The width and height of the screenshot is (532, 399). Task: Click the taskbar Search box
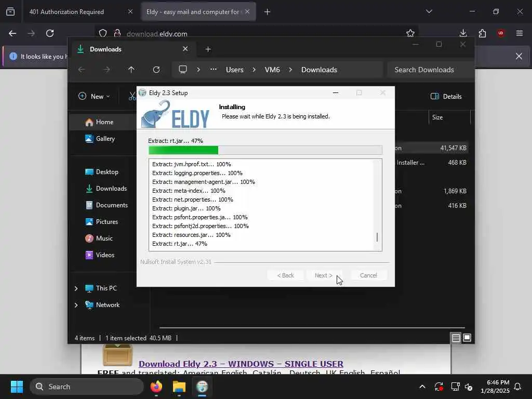pos(87,387)
